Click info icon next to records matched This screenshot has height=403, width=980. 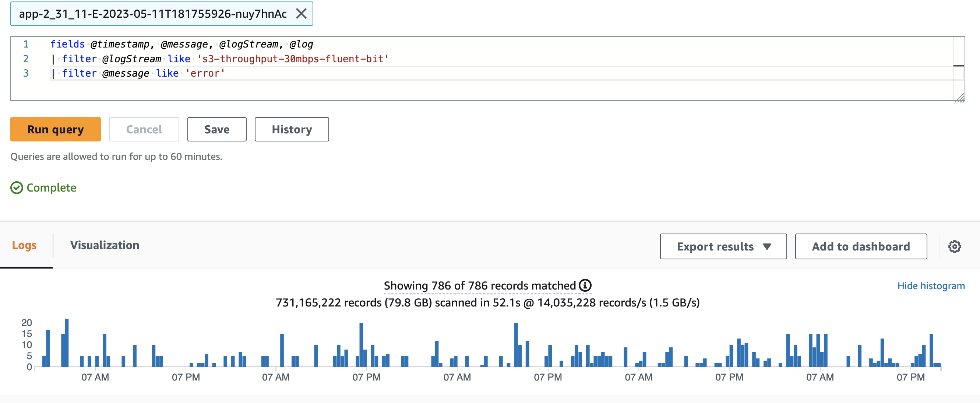(x=585, y=285)
